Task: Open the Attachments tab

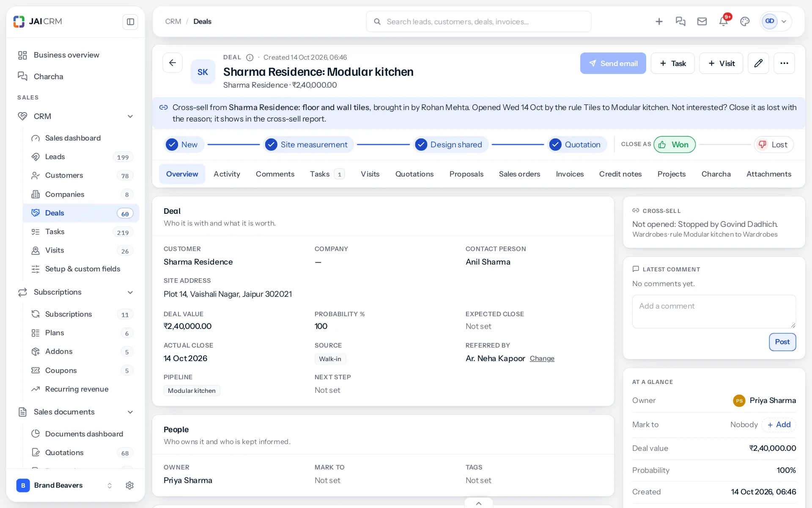Action: pos(769,174)
